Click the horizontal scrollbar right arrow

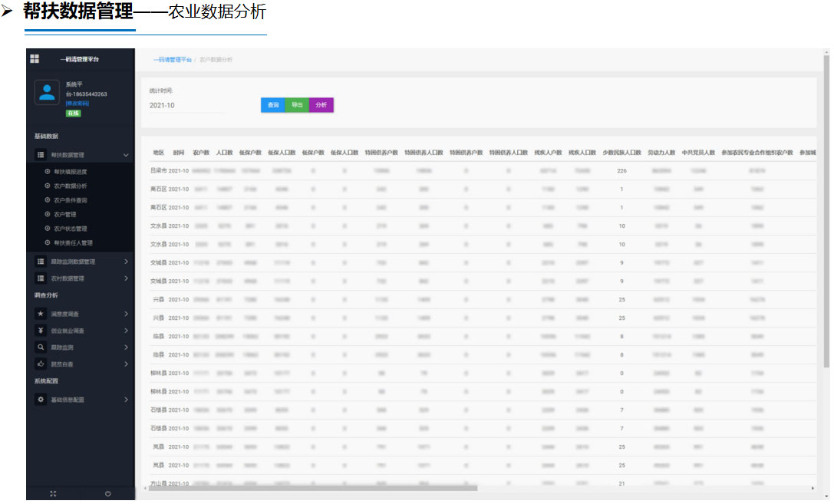pyautogui.click(x=813, y=488)
